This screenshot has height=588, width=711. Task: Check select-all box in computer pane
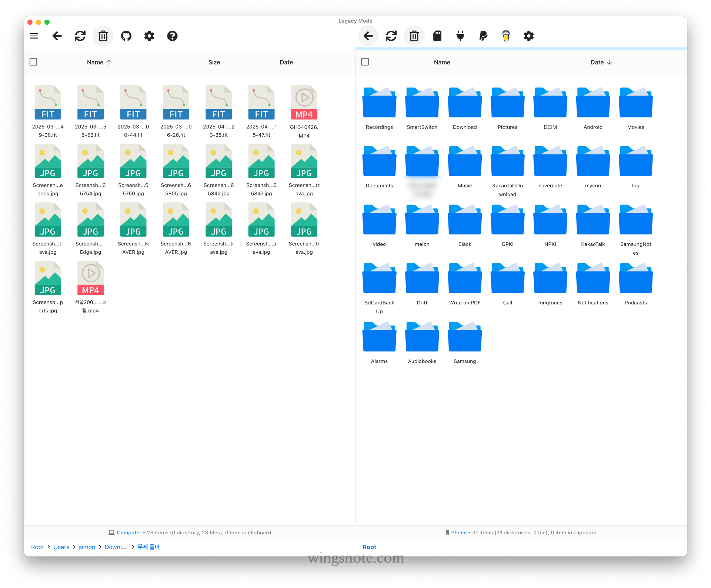[33, 62]
